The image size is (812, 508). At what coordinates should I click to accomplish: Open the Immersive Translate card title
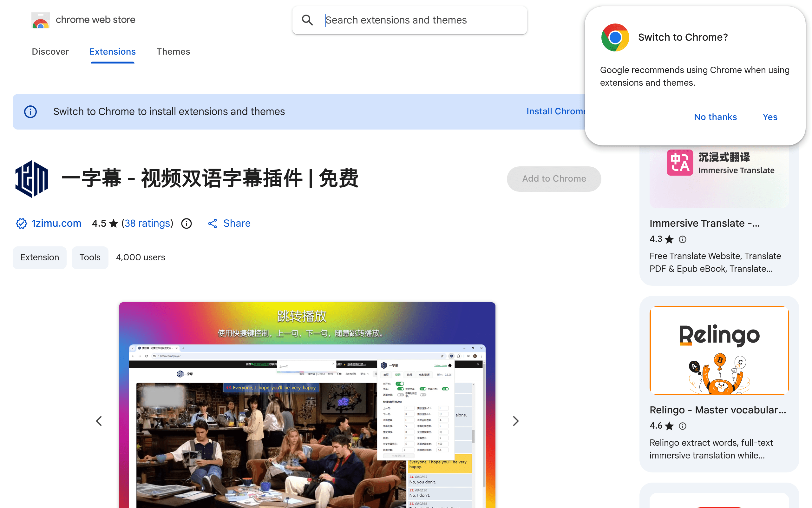pos(704,224)
